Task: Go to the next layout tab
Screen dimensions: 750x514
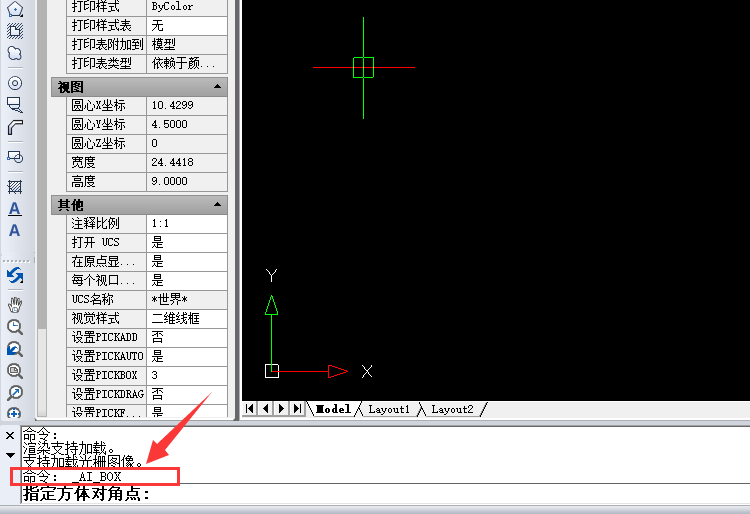Action: pos(282,409)
